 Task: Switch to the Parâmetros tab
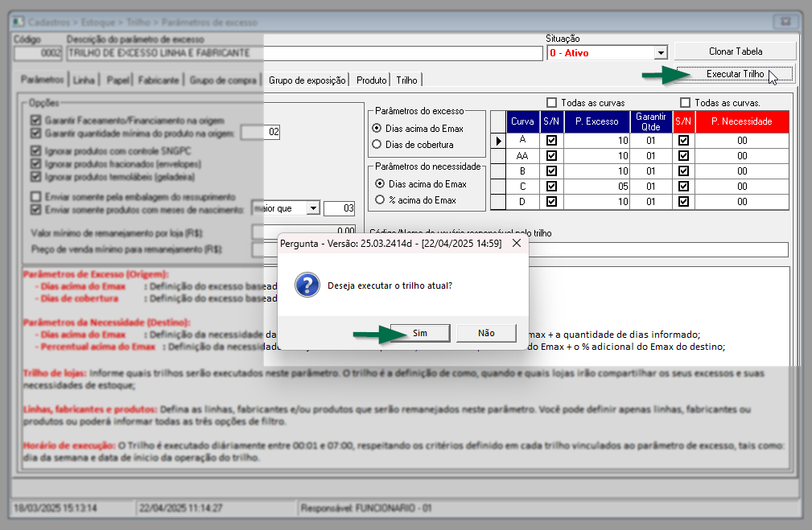click(x=43, y=80)
